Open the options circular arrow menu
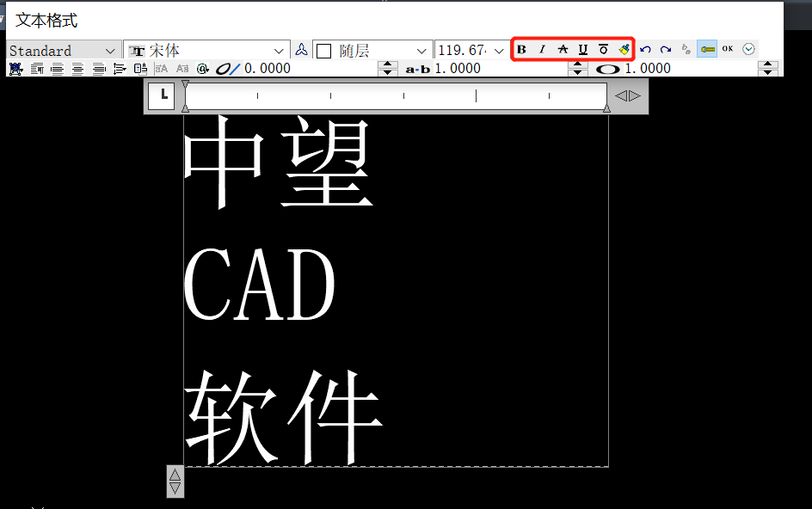 click(748, 49)
